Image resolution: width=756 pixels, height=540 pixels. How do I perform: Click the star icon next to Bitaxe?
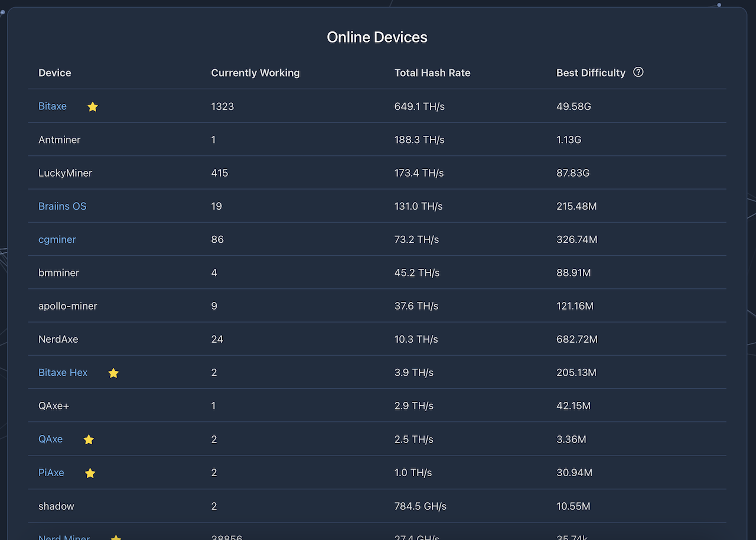pyautogui.click(x=93, y=107)
